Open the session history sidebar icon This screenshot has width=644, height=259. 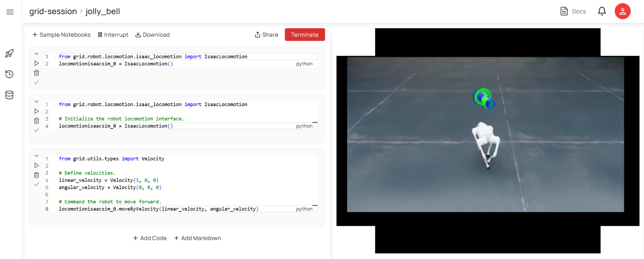click(9, 74)
